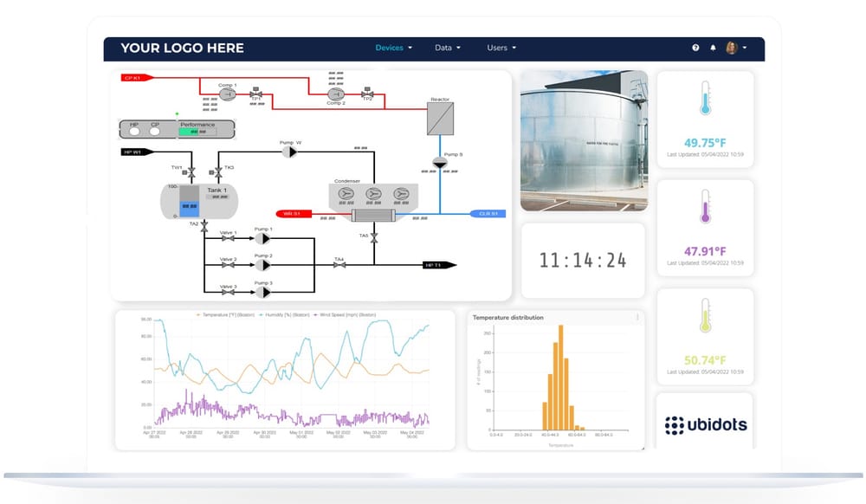Click the notification bell icon

[713, 48]
